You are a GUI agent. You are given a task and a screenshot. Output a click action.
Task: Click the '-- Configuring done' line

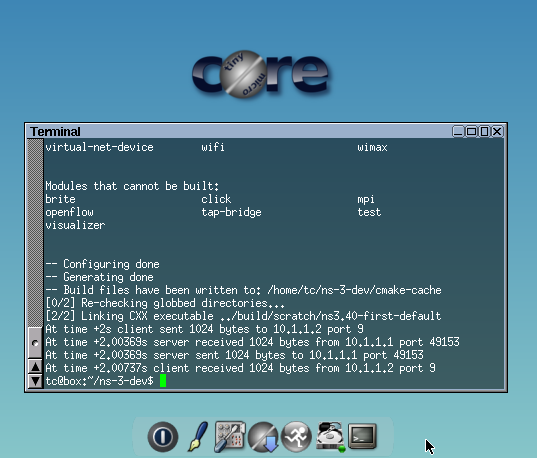point(102,264)
